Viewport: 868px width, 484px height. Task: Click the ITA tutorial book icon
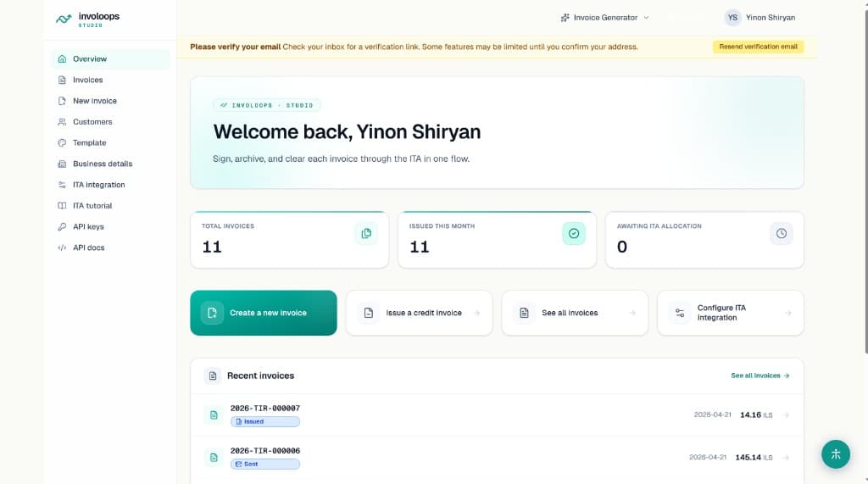click(62, 205)
